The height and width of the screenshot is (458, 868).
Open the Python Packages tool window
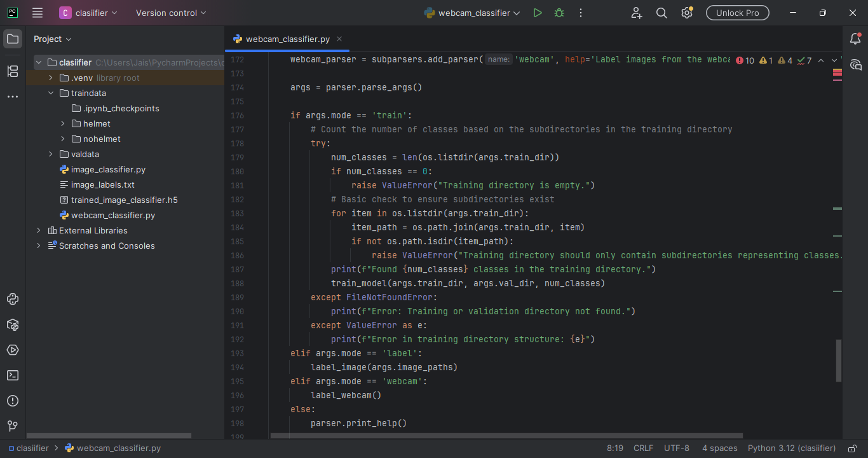tap(13, 324)
